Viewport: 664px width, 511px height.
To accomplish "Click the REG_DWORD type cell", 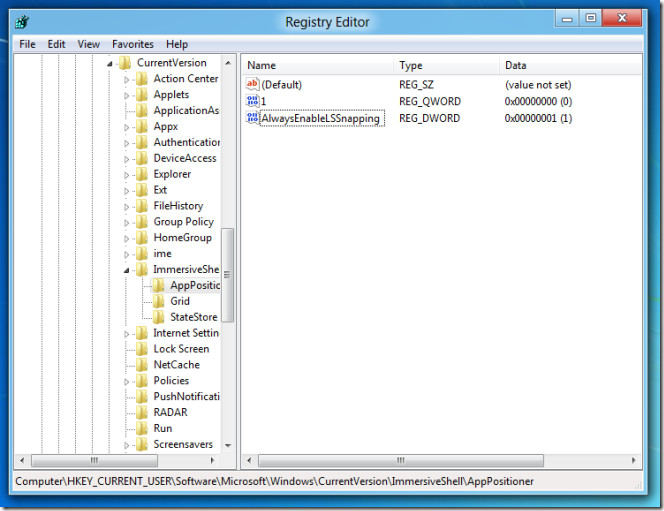I will [x=429, y=118].
